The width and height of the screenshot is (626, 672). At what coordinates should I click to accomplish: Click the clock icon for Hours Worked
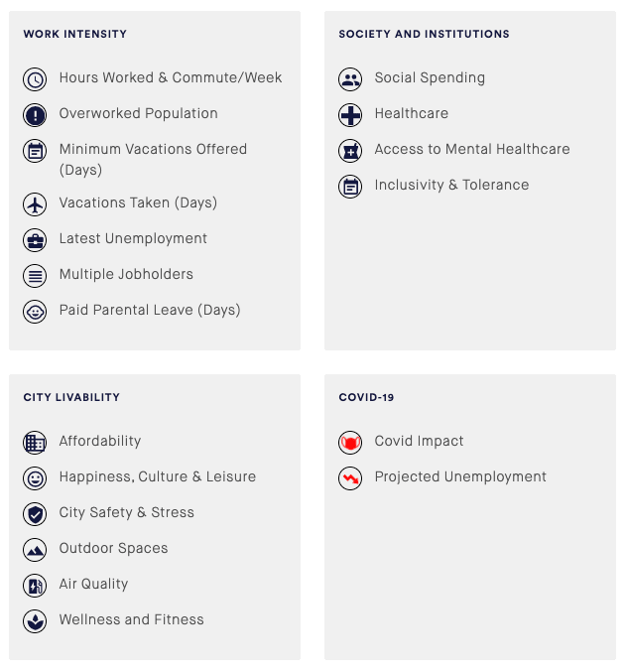pyautogui.click(x=35, y=79)
